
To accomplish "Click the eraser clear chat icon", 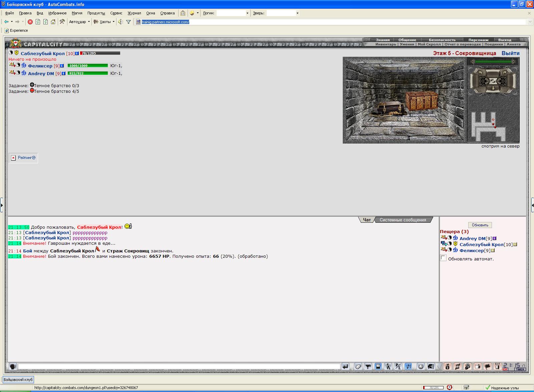I will point(358,367).
